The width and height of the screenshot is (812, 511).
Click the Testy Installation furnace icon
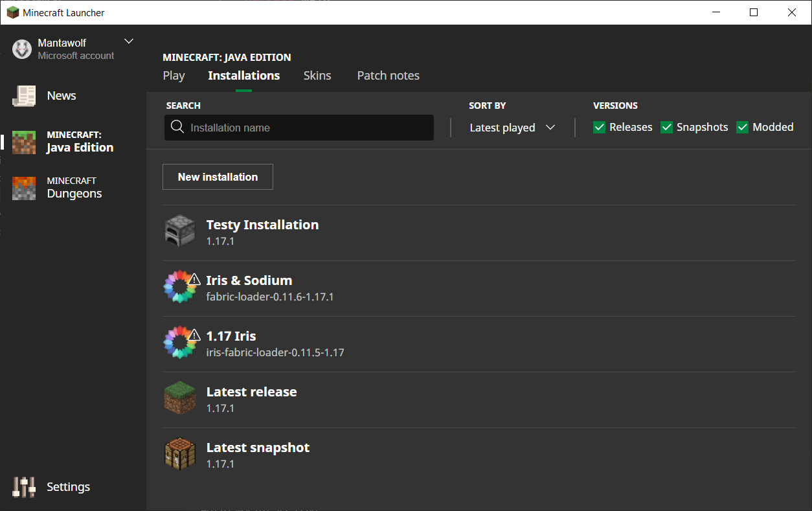tap(179, 232)
